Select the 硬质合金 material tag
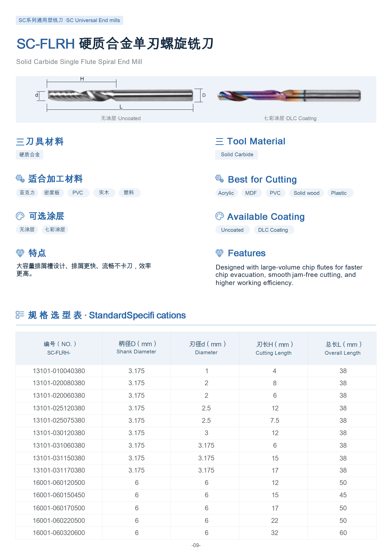The image size is (392, 555). pyautogui.click(x=29, y=155)
